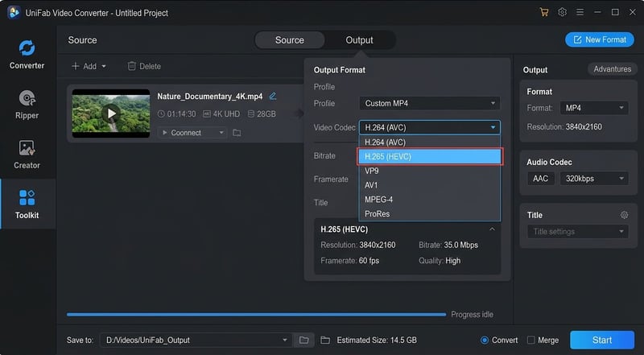
Task: Click the Nature_Documentary_4K.mp4 file name
Action: (x=210, y=96)
